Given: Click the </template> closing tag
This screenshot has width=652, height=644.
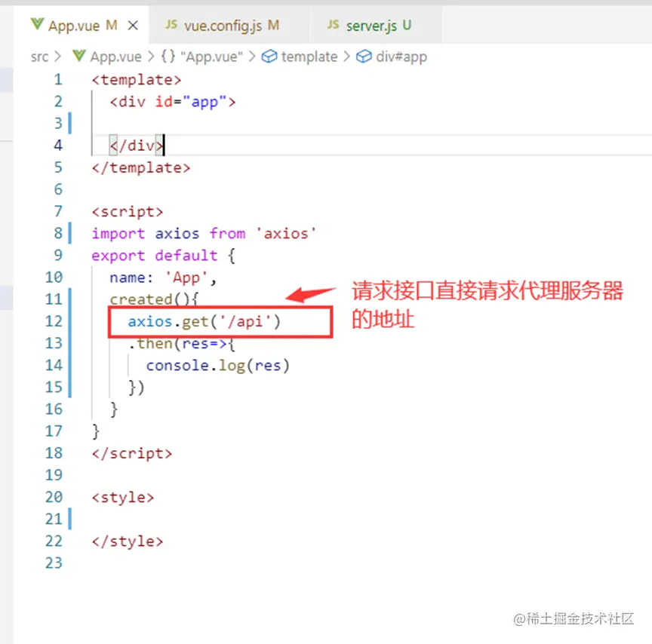Looking at the screenshot, I should (x=141, y=167).
